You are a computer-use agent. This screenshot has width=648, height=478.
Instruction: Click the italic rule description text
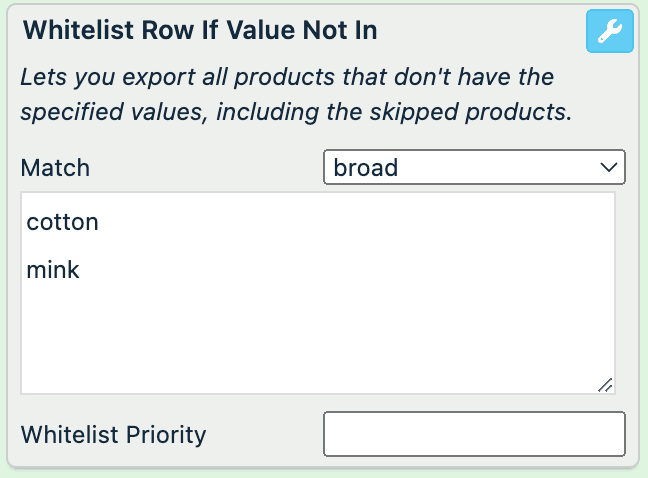point(296,94)
